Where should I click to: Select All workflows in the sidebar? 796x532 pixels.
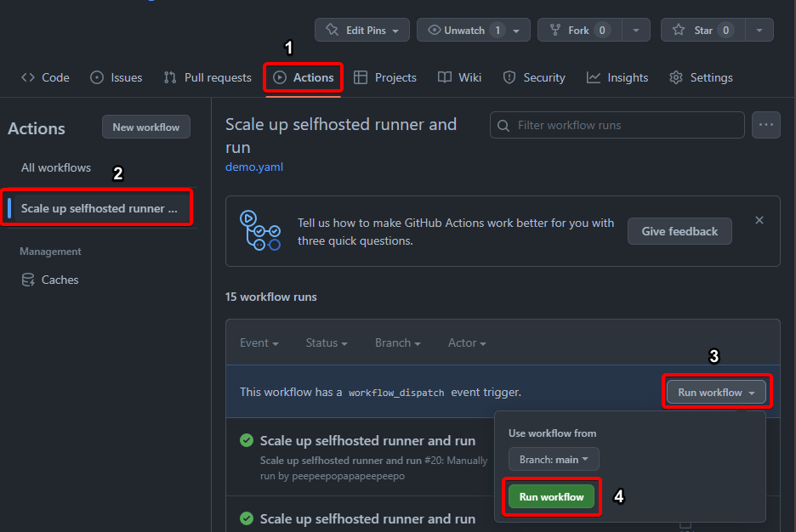click(56, 167)
